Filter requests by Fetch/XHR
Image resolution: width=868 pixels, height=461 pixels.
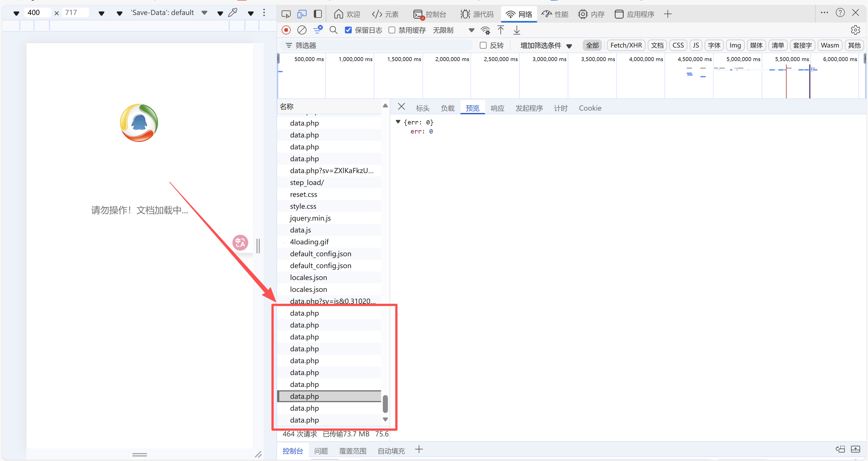pos(626,46)
